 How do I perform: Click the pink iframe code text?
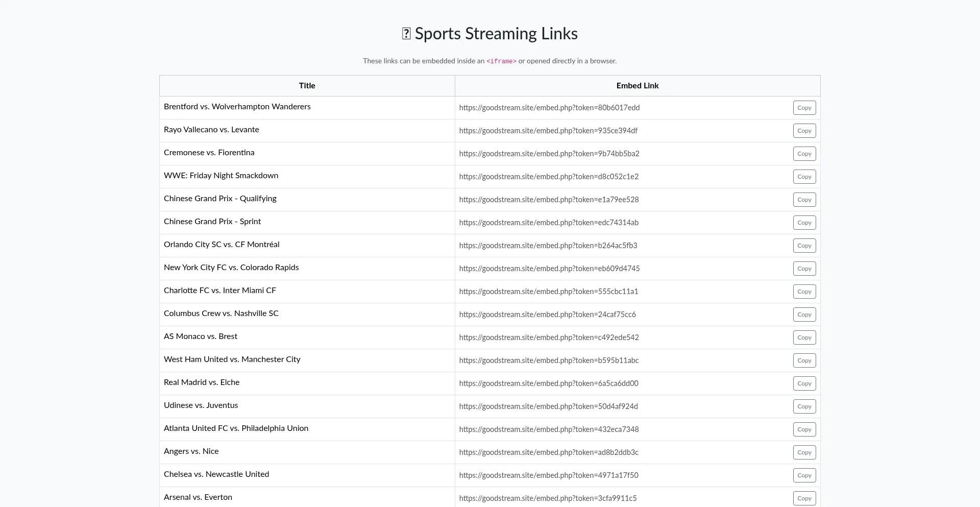pos(501,61)
